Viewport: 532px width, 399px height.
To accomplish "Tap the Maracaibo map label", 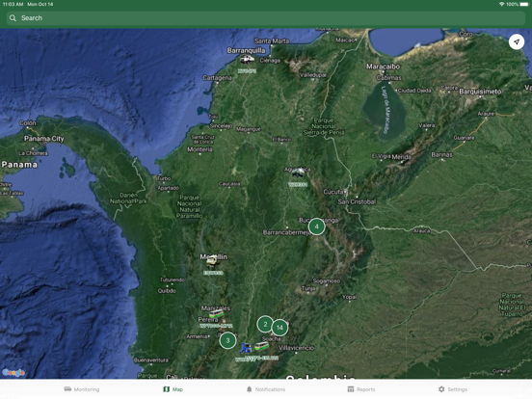I will click(383, 66).
